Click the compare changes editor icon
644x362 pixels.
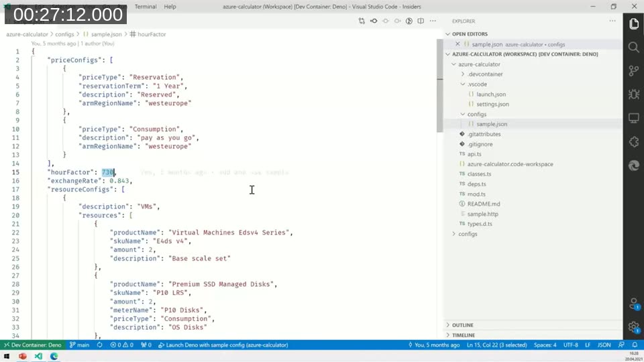click(362, 21)
